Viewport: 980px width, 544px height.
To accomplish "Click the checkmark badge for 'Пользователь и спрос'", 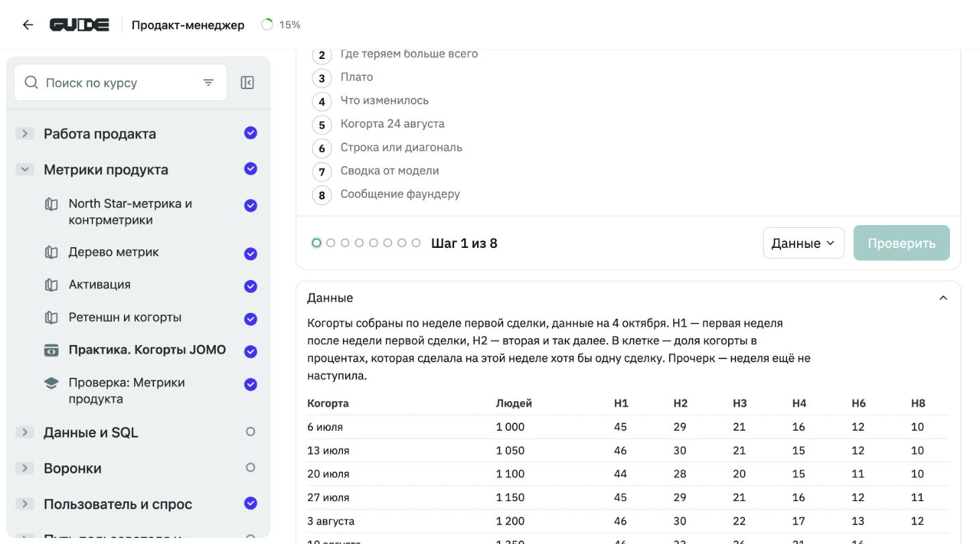I will click(251, 503).
